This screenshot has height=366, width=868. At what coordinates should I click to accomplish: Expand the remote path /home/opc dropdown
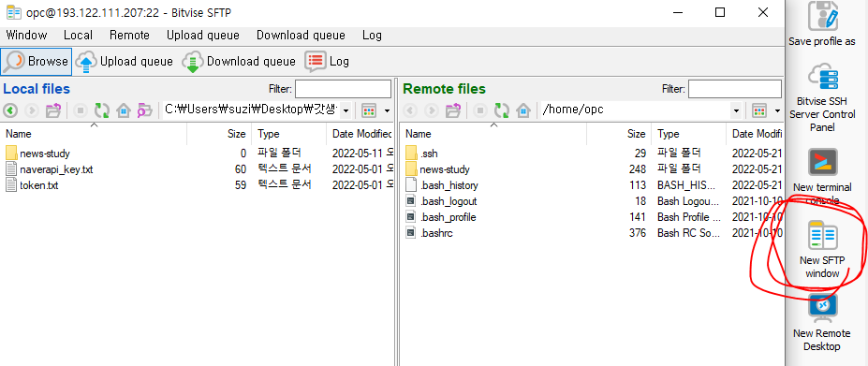736,110
